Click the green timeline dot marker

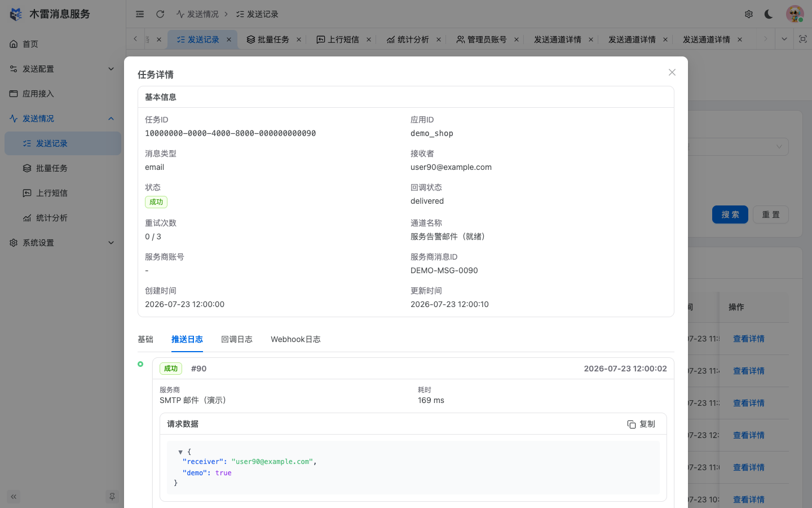(140, 364)
